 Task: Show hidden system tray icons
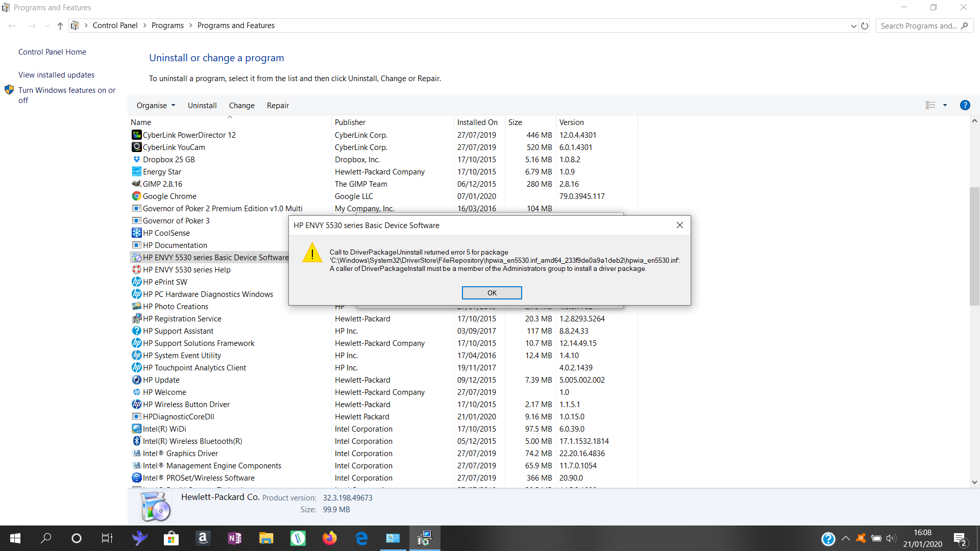point(845,538)
